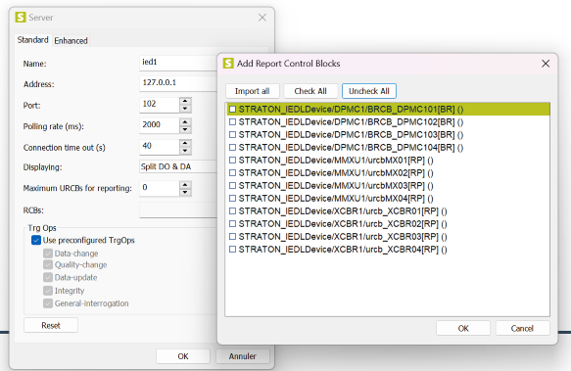Click the Port field showing 102
Screen dimensions: 571x371
160,104
